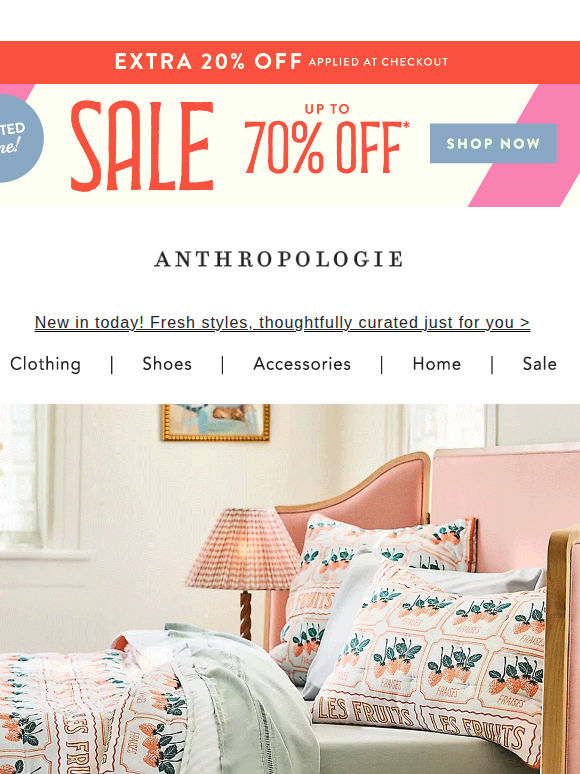Screen dimensions: 580x774
Task: Open the Sale navigation link
Action: point(540,364)
